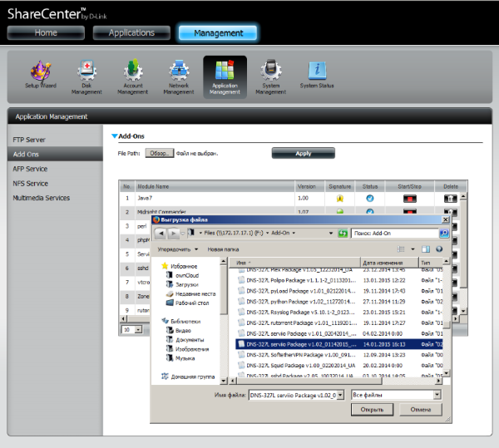Image resolution: width=499 pixels, height=448 pixels.
Task: Select Изображения library
Action: (187, 349)
